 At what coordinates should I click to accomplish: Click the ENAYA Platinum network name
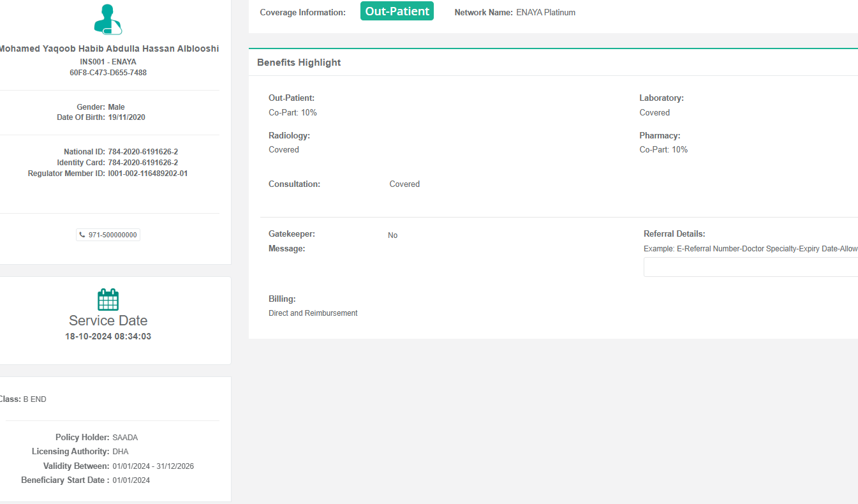tap(545, 12)
